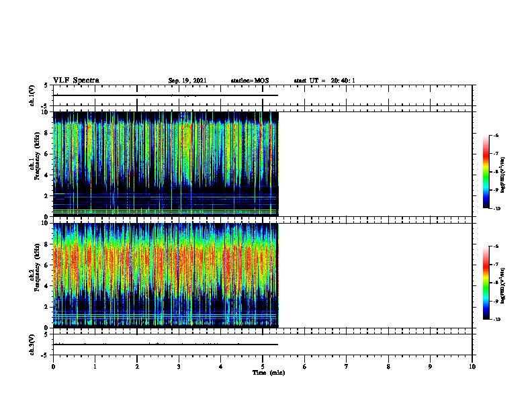The width and height of the screenshot is (532, 411).
Task: Click the "-6" label on ch.1 color scale
Action: (x=496, y=135)
